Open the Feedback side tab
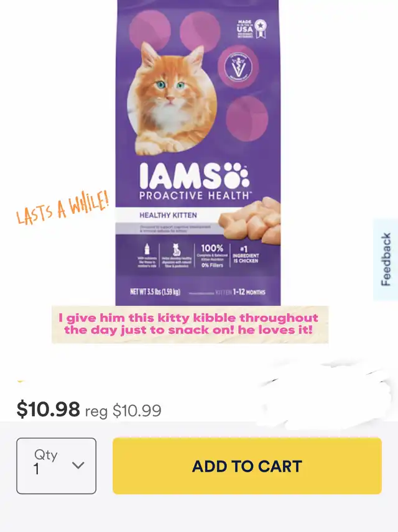The image size is (398, 532). tap(386, 260)
